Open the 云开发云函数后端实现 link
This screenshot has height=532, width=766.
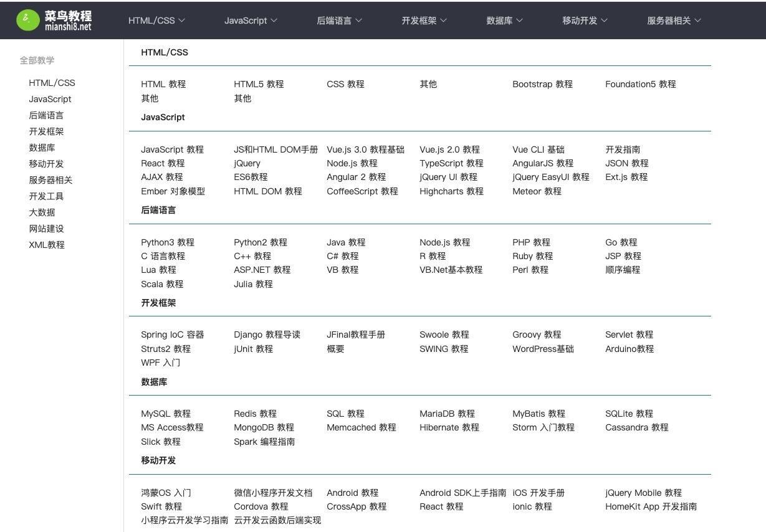(277, 520)
